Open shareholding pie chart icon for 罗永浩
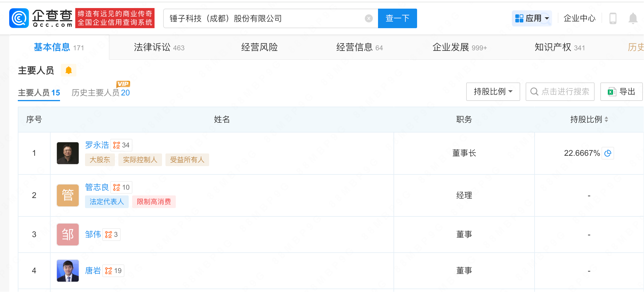 (608, 153)
